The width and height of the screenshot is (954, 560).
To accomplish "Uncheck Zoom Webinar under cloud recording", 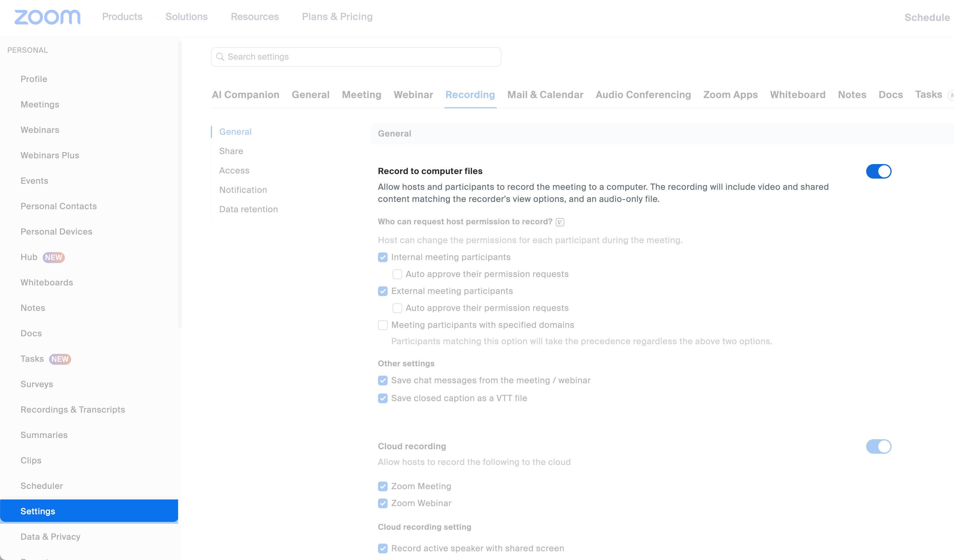I will click(x=382, y=503).
